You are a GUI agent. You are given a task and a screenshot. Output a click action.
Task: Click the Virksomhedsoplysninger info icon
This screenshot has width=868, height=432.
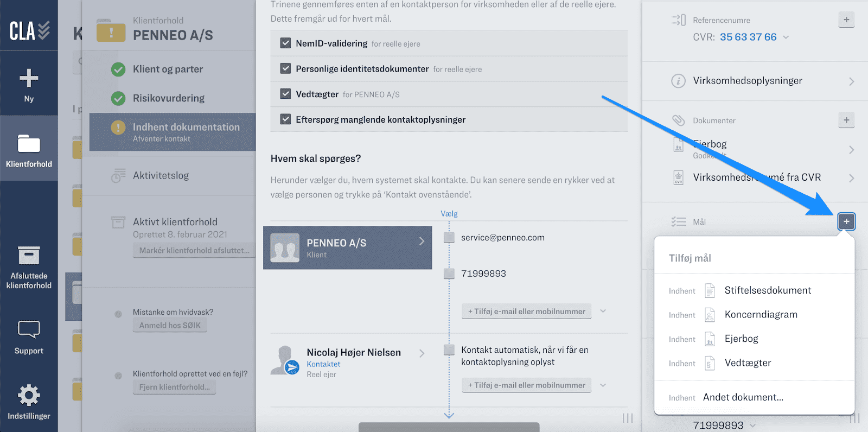[678, 81]
